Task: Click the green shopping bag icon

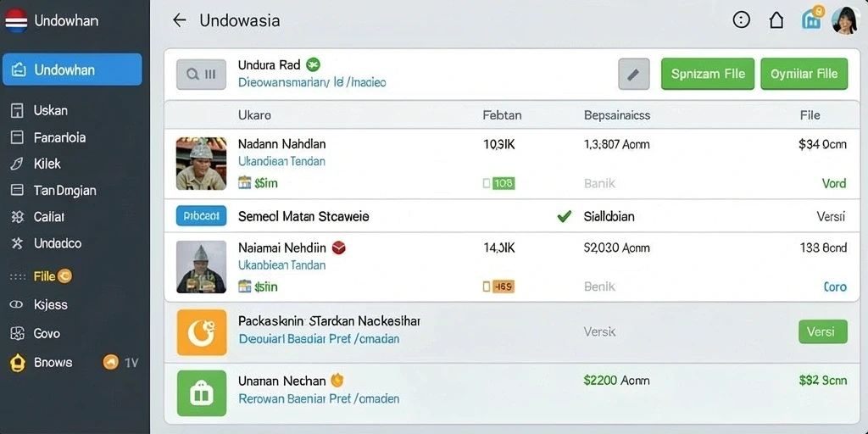Action: click(x=202, y=393)
